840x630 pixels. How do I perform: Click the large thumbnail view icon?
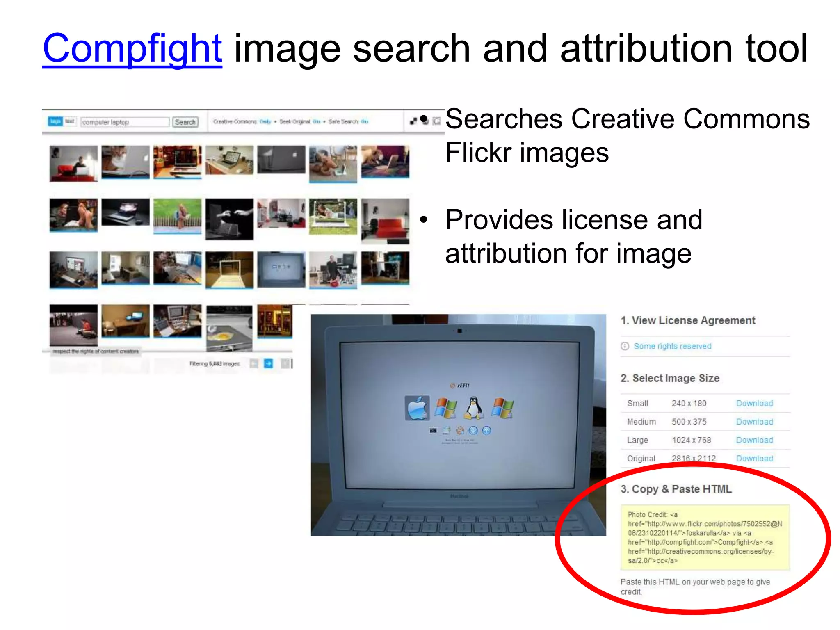point(436,121)
